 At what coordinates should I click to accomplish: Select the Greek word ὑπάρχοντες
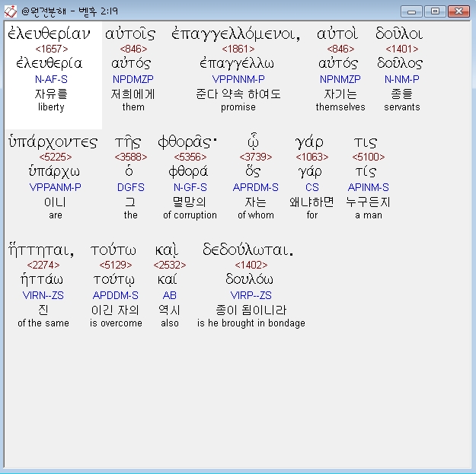tap(53, 142)
